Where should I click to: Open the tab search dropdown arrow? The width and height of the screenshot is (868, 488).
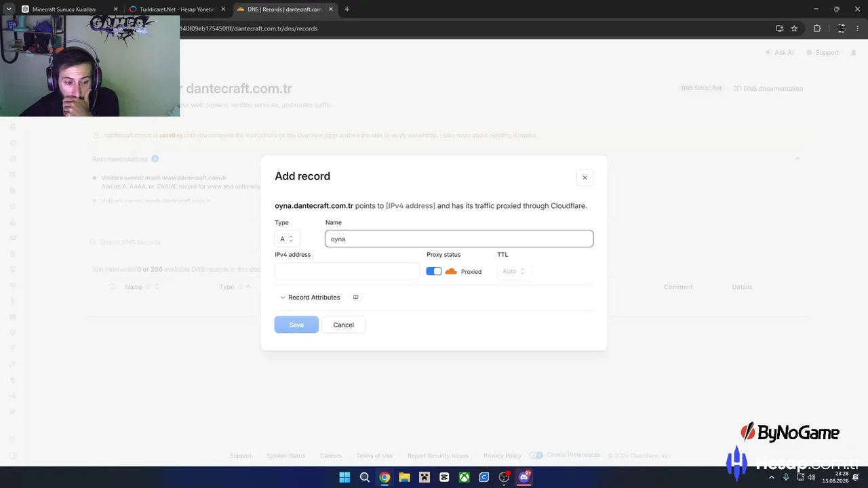click(x=8, y=9)
